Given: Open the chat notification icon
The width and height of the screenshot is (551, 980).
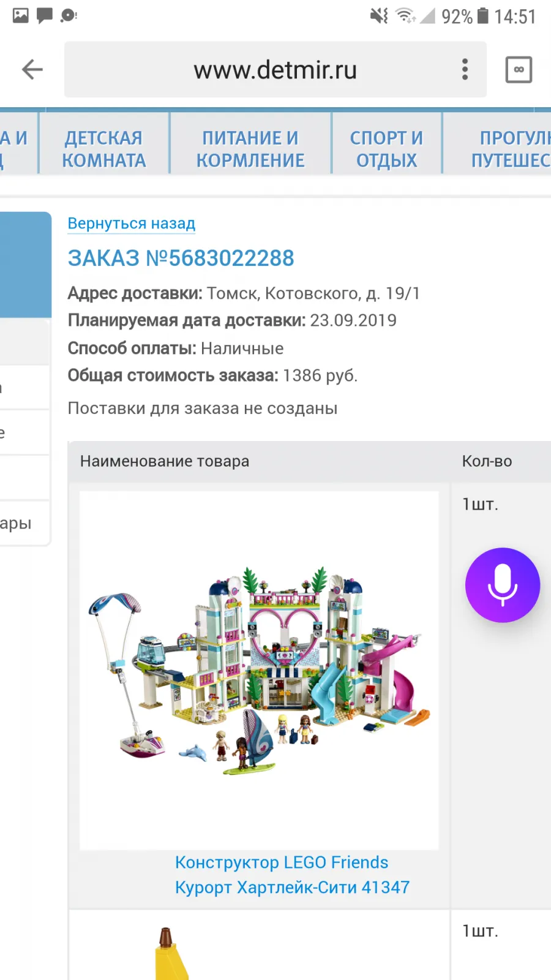Looking at the screenshot, I should (x=45, y=15).
